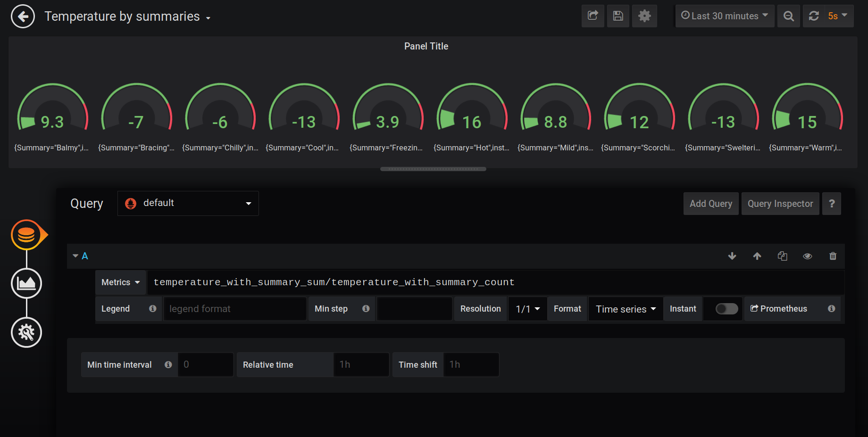Open the Query Inspector
868x437 pixels.
780,204
